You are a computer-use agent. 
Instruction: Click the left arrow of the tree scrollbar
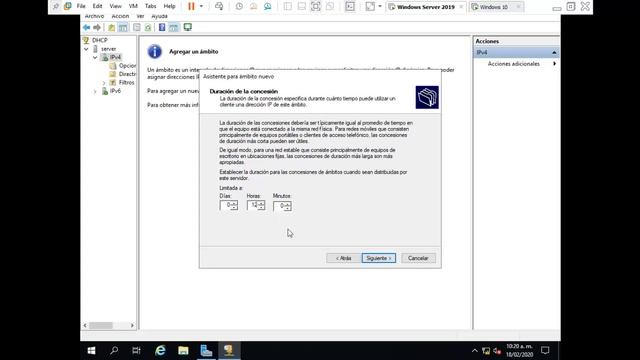coord(85,325)
